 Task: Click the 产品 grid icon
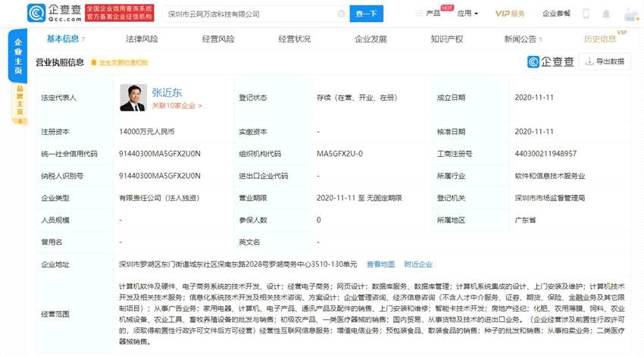[419, 14]
